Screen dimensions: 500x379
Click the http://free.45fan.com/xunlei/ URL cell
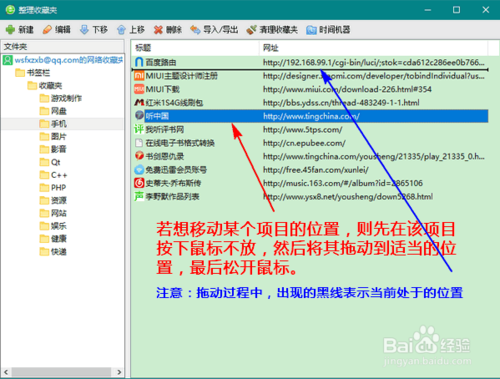coord(316,170)
